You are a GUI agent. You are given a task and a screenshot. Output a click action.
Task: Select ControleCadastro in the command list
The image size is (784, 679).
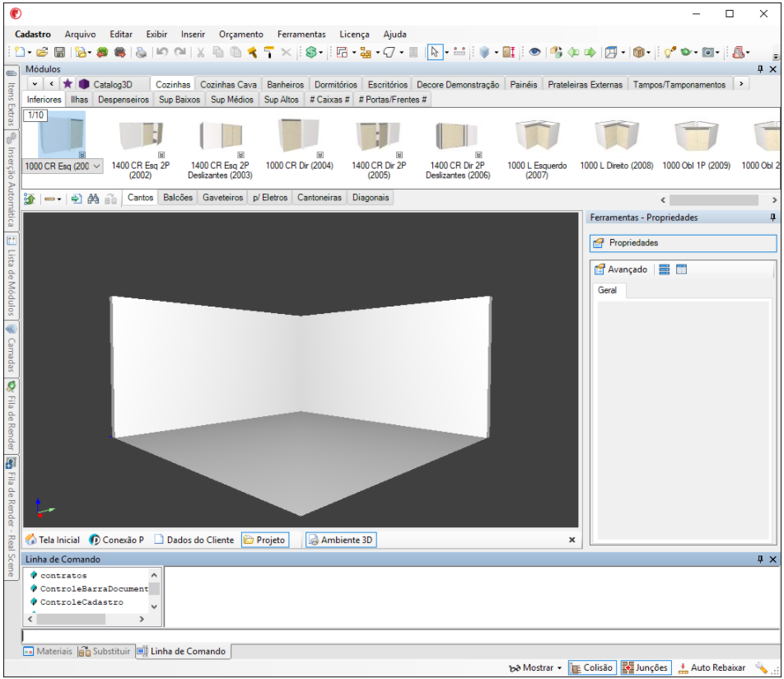click(82, 602)
